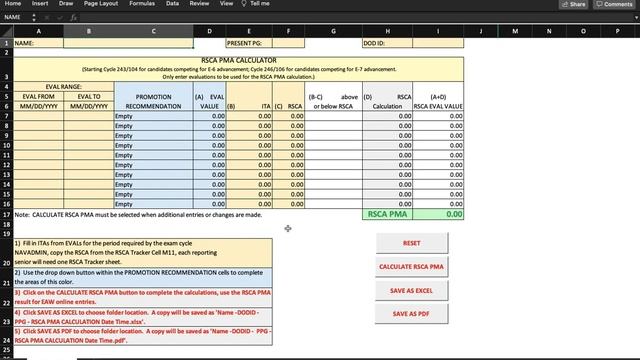Select row 7 header
The image size is (640, 360).
click(7, 116)
